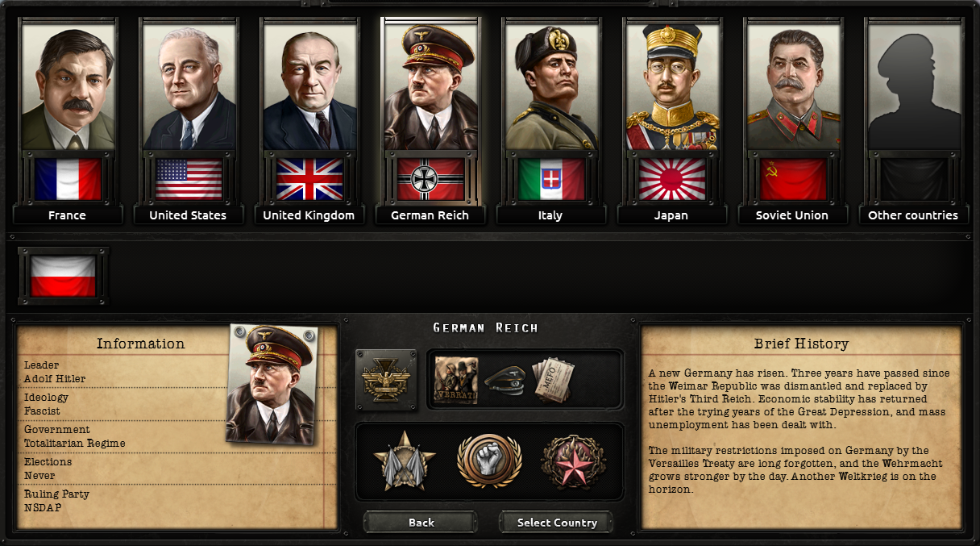Click the first national spirit icon

(456, 380)
